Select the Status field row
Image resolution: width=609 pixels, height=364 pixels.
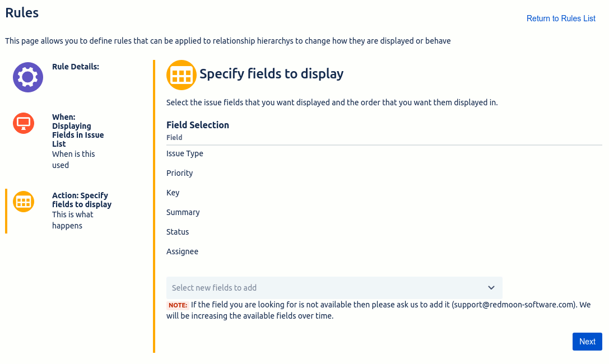(x=384, y=232)
